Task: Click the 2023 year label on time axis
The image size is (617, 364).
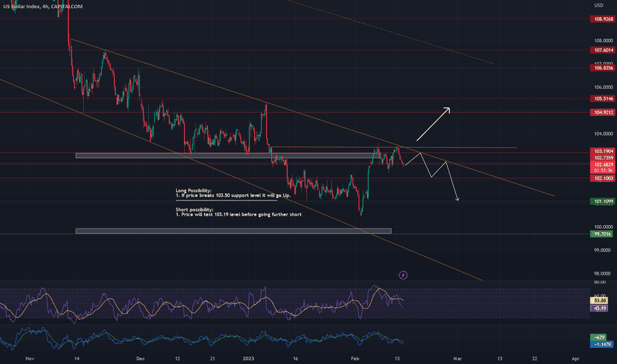Action: point(248,359)
